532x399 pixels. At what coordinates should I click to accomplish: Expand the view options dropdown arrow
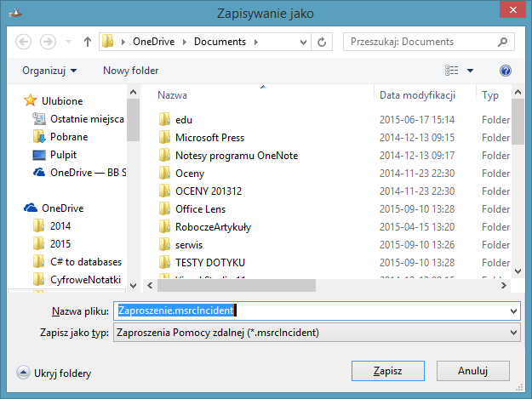point(470,71)
